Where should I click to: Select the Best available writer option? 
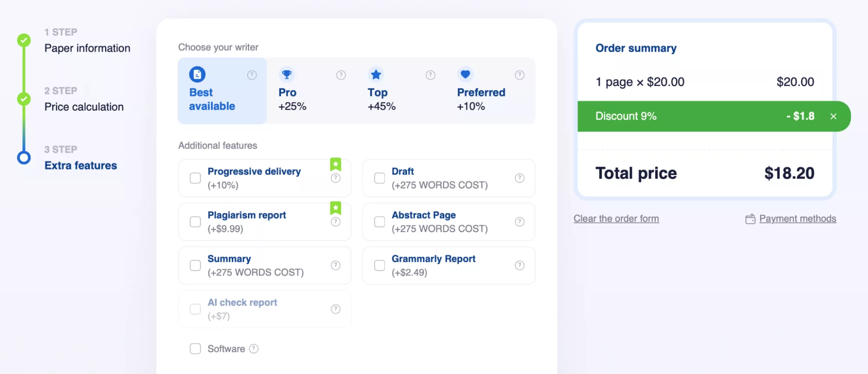pos(222,91)
